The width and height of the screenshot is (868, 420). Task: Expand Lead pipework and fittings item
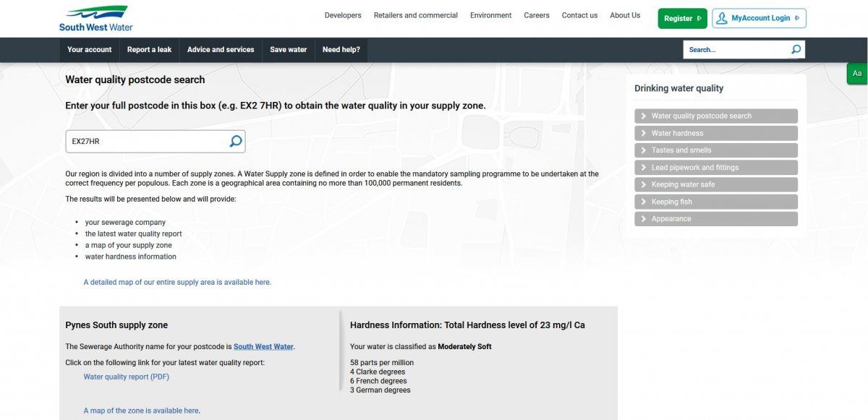[x=716, y=168]
